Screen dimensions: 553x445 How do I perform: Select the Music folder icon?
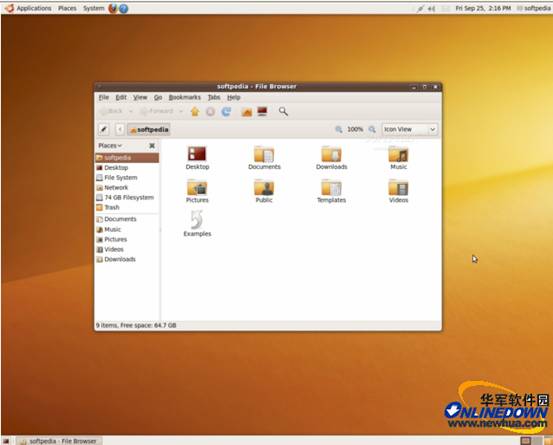(399, 158)
